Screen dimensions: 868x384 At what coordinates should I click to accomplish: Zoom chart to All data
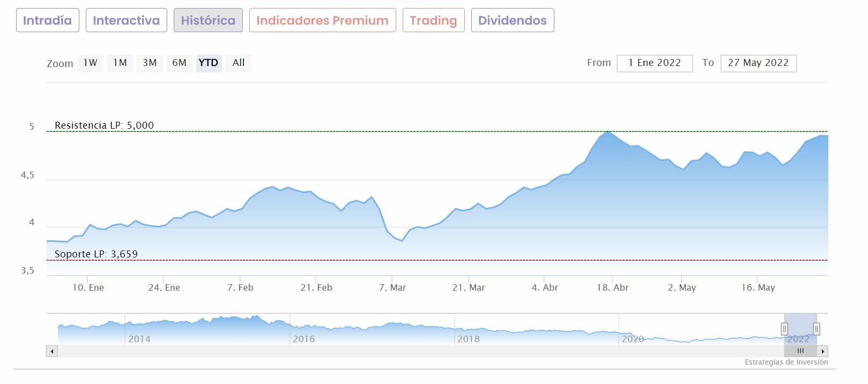[x=239, y=63]
